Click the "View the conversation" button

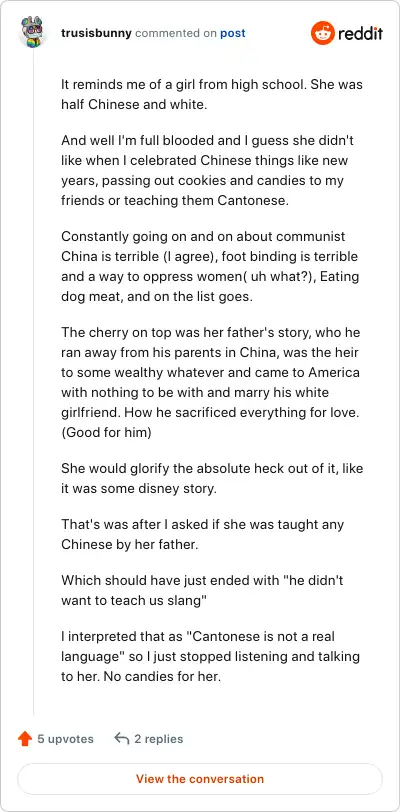[200, 779]
